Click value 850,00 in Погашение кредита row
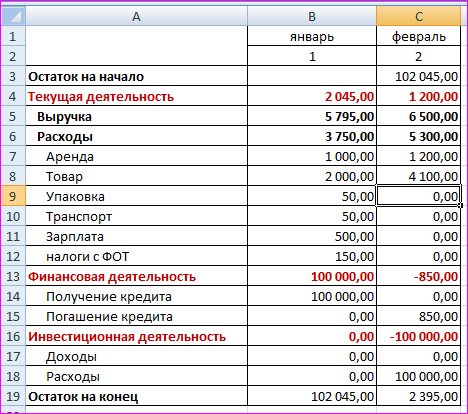This screenshot has height=414, width=468. 419,316
